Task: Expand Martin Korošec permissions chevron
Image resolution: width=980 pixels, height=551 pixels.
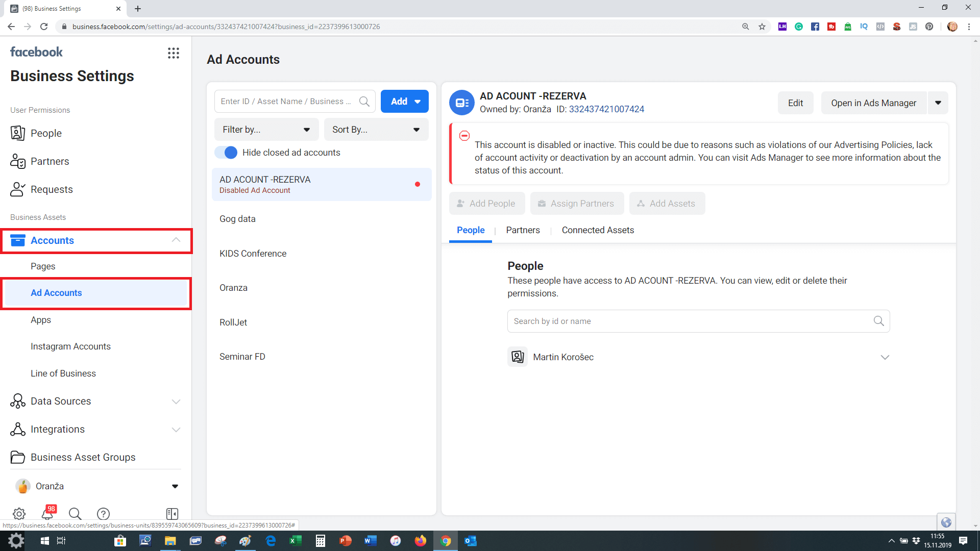Action: coord(885,357)
